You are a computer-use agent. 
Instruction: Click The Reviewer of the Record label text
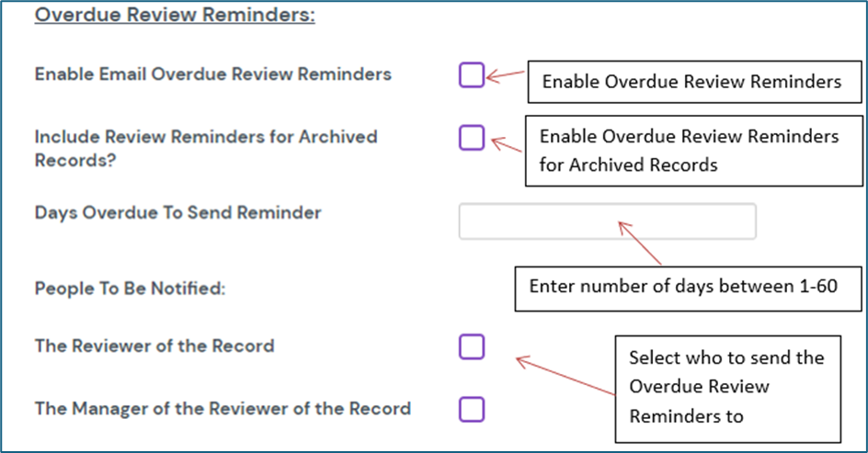[x=154, y=346]
